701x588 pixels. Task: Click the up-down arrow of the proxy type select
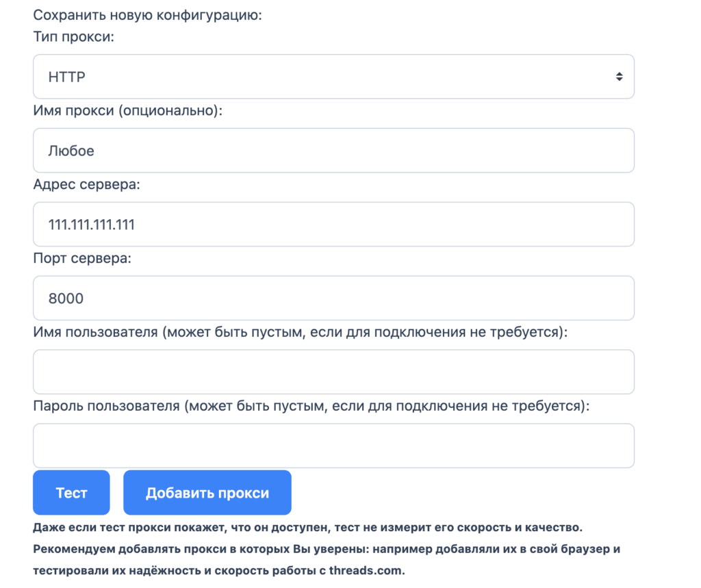619,77
